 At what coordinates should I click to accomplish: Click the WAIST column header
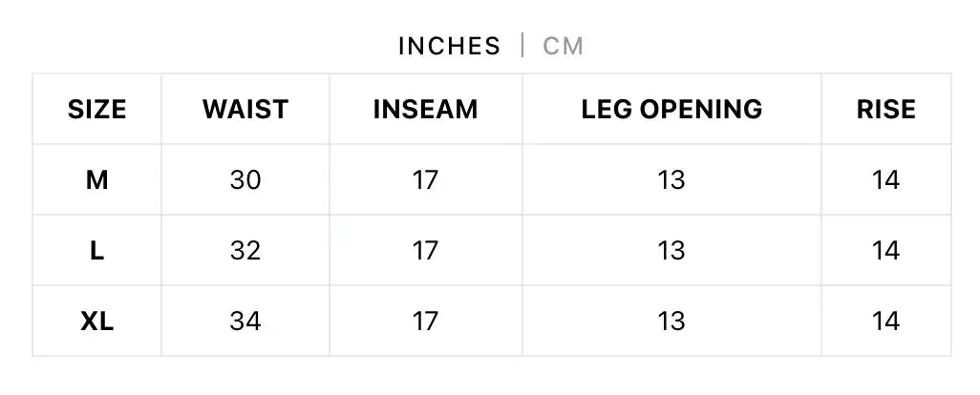pyautogui.click(x=245, y=109)
